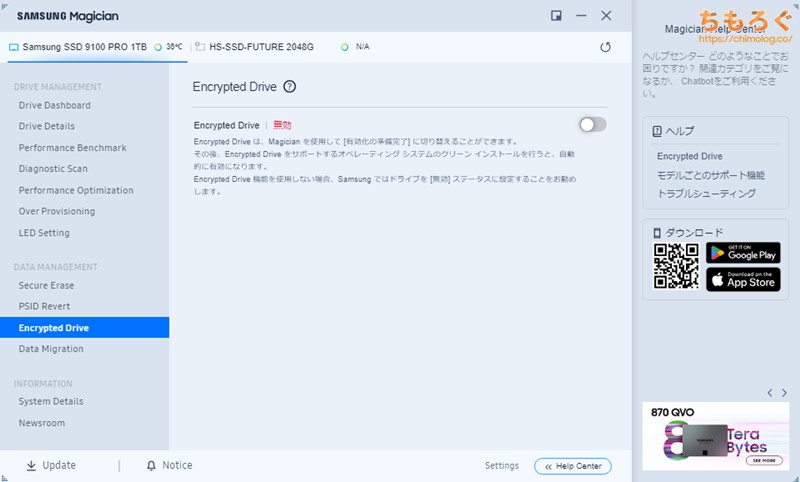Click the Update label
This screenshot has width=800, height=482.
[x=59, y=465]
